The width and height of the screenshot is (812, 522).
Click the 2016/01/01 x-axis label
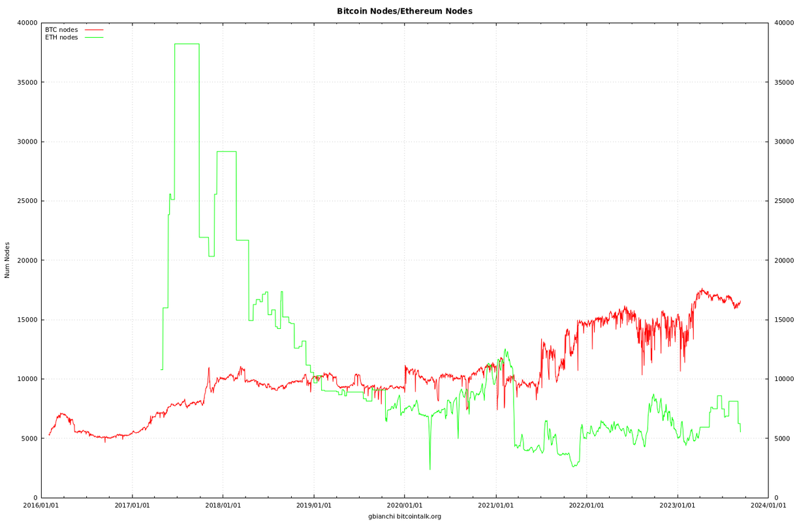[x=42, y=505]
